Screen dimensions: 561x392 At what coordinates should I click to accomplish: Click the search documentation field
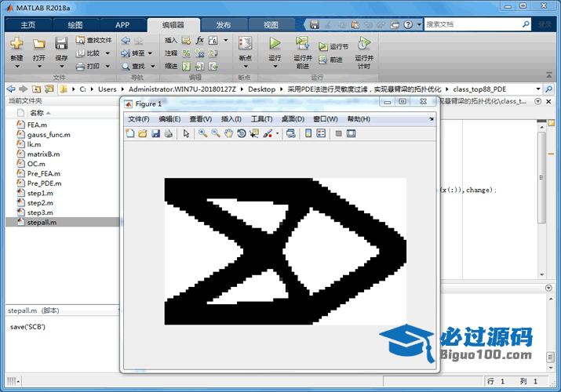coord(473,24)
